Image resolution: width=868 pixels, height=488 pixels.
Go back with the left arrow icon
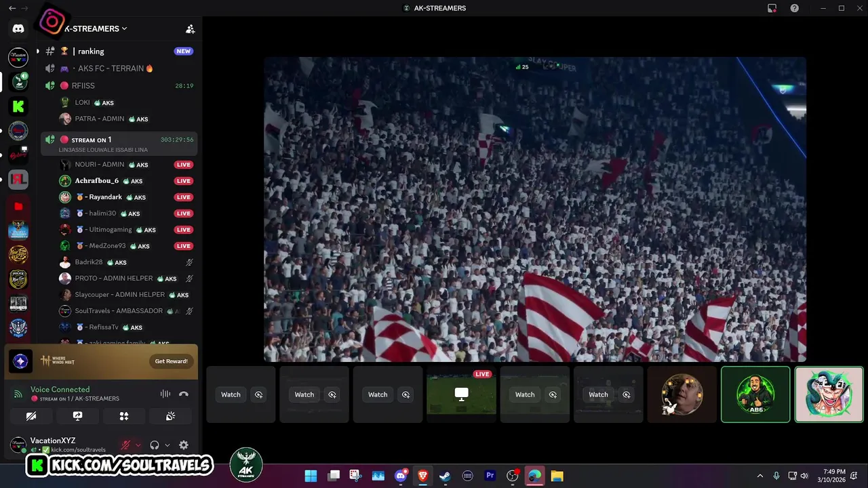pyautogui.click(x=12, y=8)
